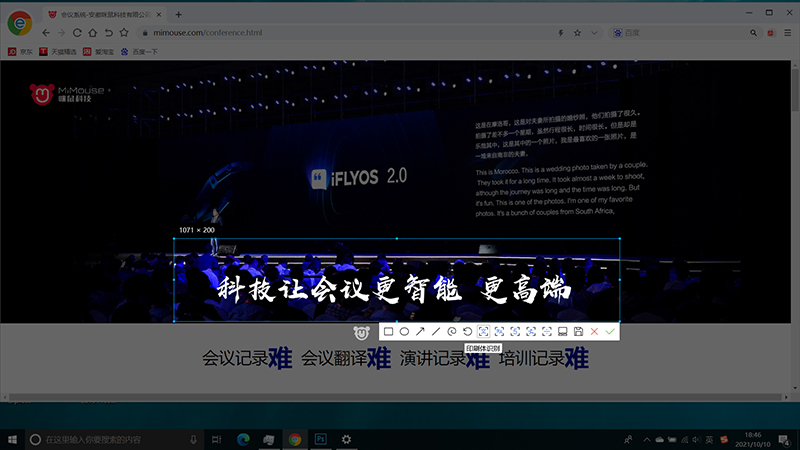Toggle the 英 input language indicator

(709, 440)
